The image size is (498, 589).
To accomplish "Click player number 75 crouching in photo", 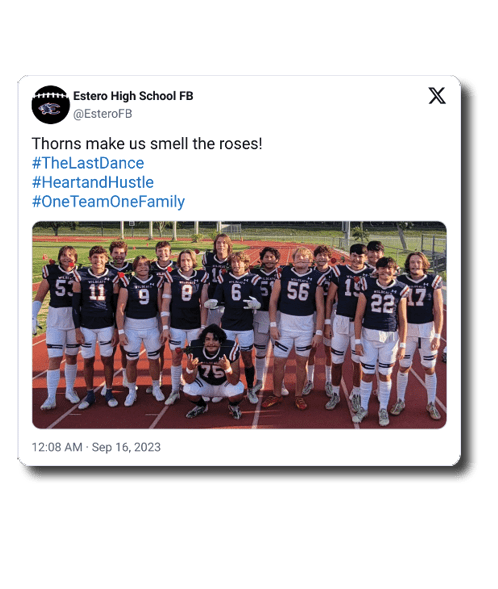I will pyautogui.click(x=213, y=372).
